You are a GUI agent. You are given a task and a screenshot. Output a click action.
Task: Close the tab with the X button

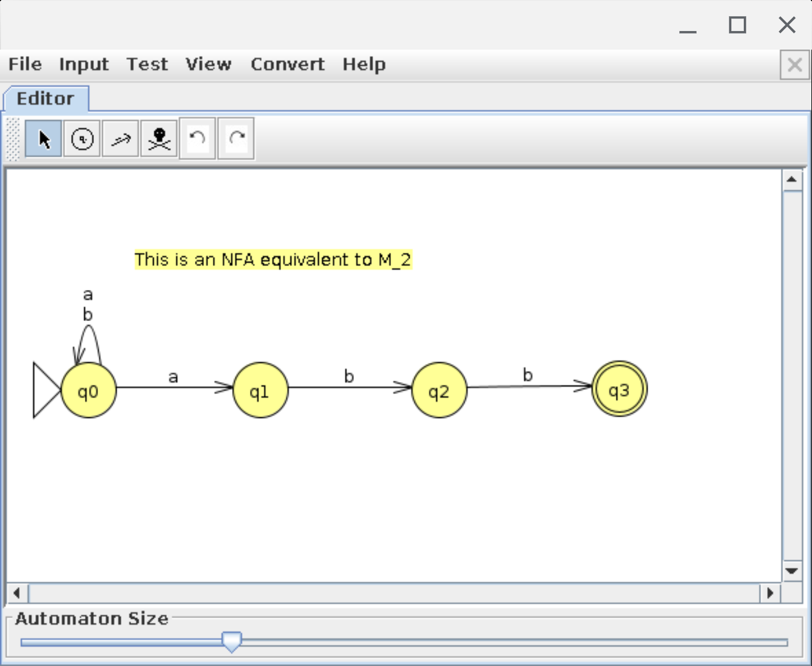click(795, 65)
